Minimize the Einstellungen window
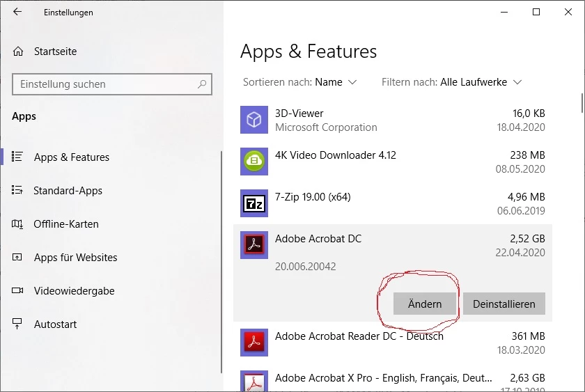The height and width of the screenshot is (392, 585). coord(504,12)
